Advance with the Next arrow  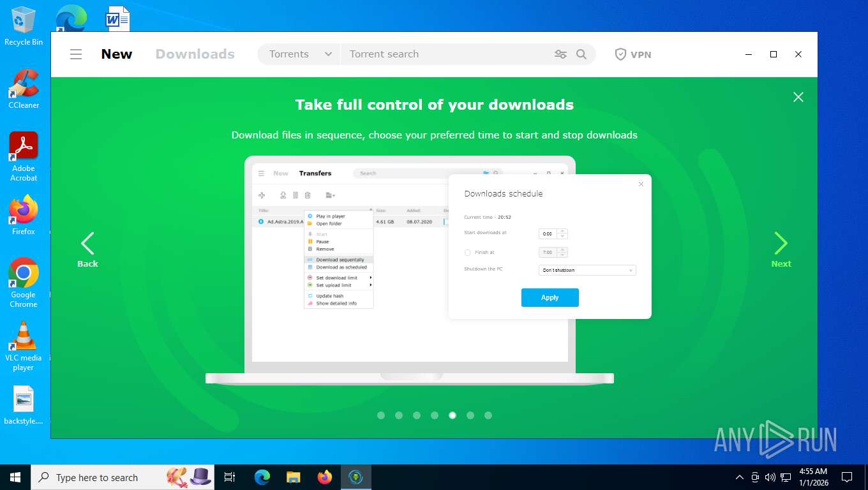point(781,249)
